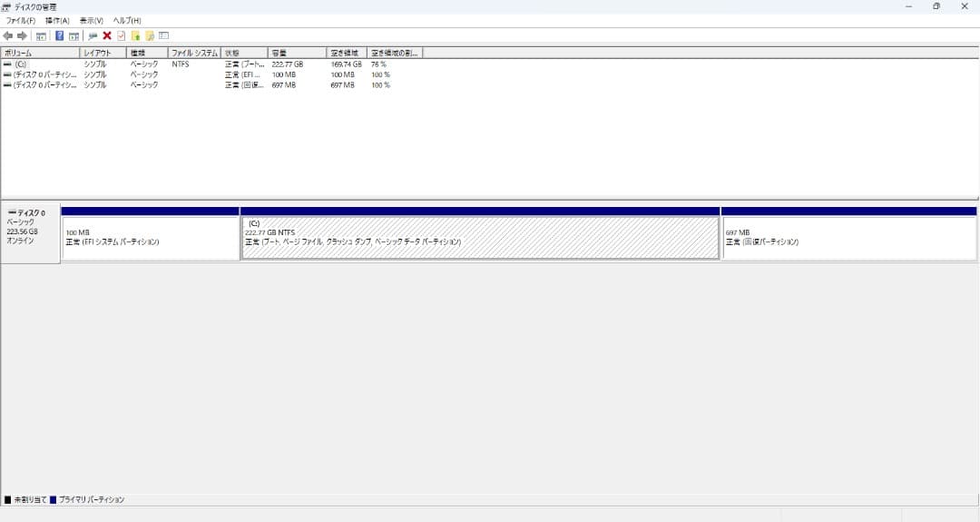Click the Forward arrow toolbar icon
This screenshot has width=980, height=522.
(x=23, y=36)
